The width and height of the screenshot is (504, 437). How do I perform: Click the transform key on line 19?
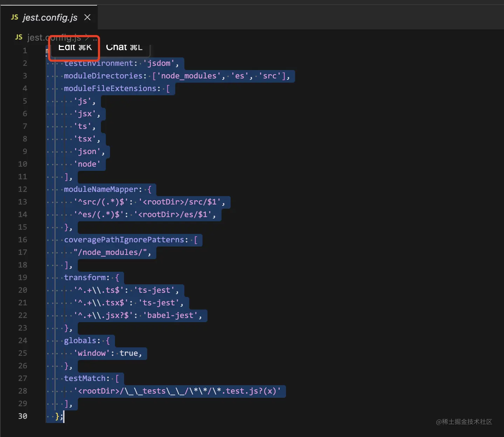tap(85, 277)
